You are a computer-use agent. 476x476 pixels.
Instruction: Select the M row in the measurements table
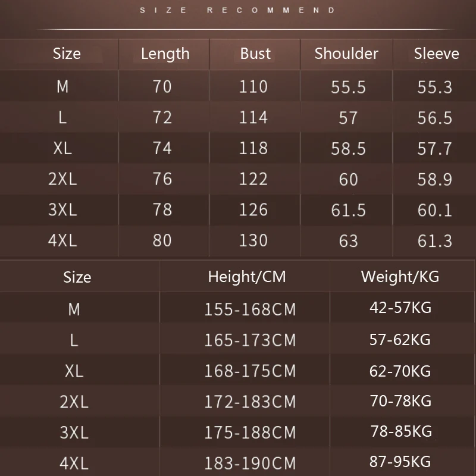(238, 86)
